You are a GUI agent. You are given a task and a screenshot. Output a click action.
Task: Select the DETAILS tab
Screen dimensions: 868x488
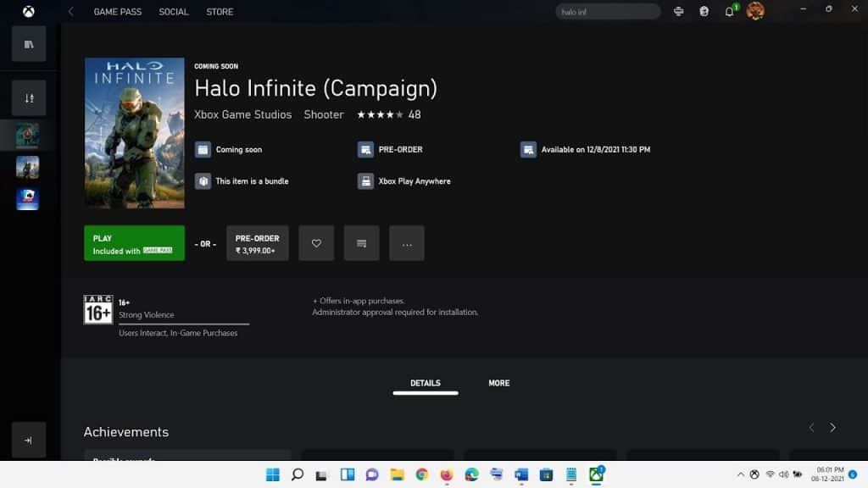(x=426, y=383)
